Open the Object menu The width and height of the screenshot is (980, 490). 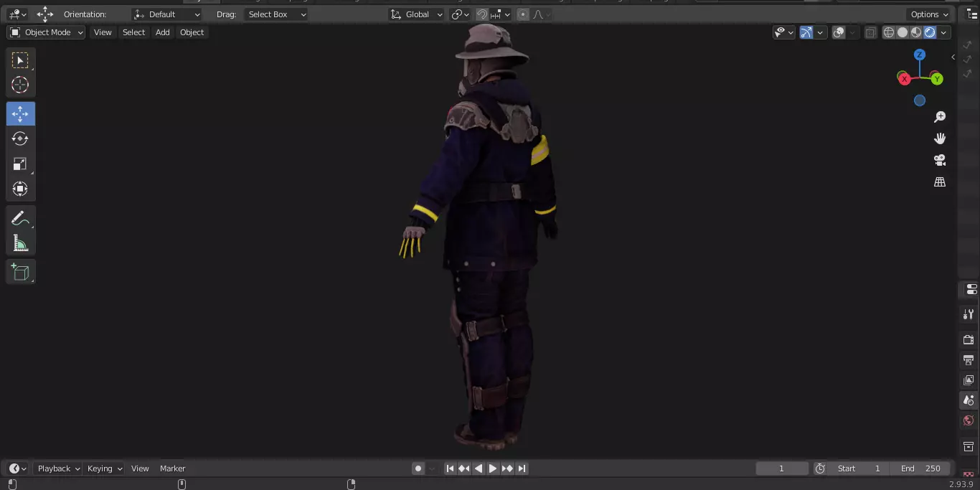point(192,32)
